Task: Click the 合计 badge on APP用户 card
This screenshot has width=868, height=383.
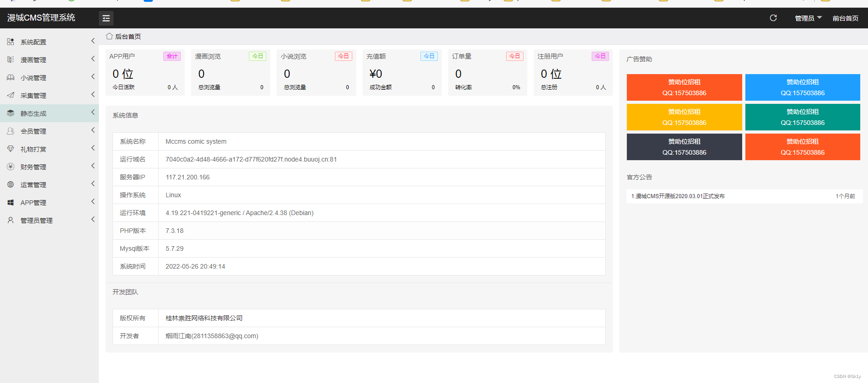Action: pos(172,56)
